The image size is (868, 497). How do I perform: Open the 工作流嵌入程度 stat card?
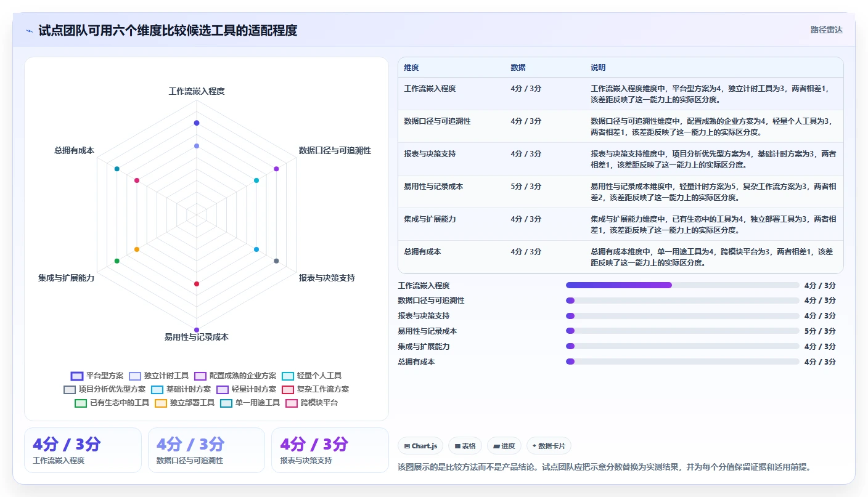(83, 450)
